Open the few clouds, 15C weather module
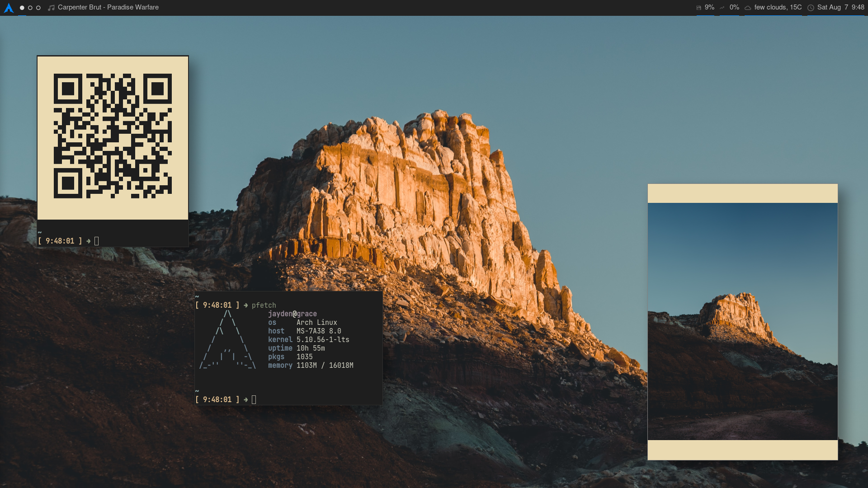The image size is (868, 488). (x=778, y=7)
